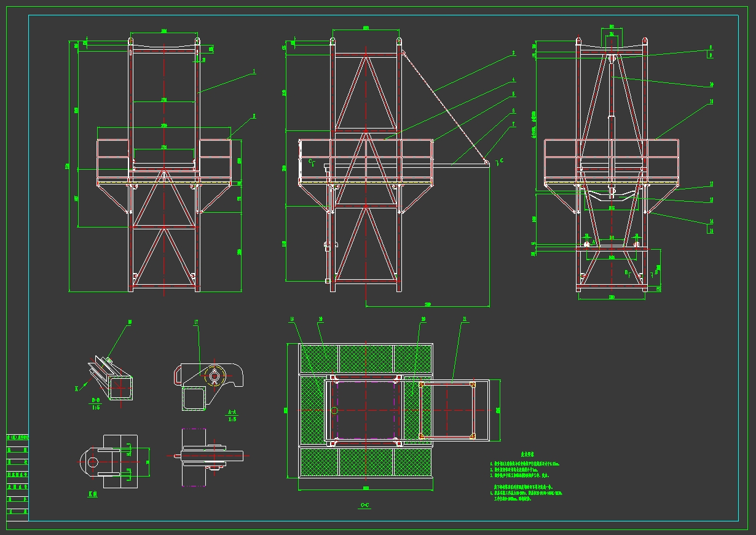This screenshot has height=535, width=756.
Task: Click part callout number 2
Action: [x=254, y=115]
